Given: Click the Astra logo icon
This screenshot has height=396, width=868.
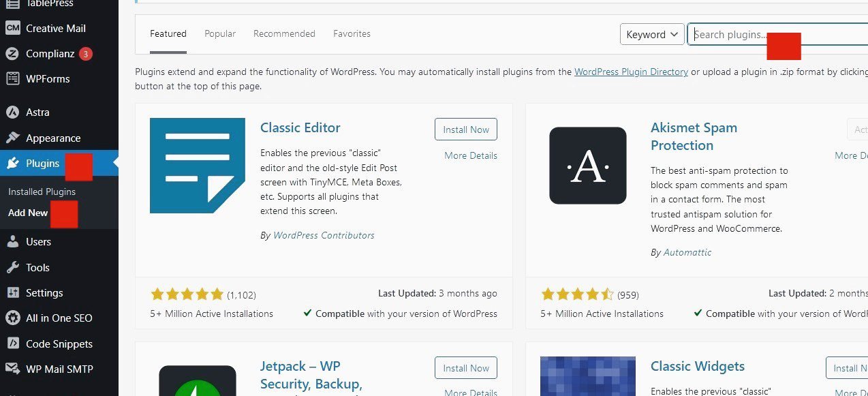Looking at the screenshot, I should (12, 112).
